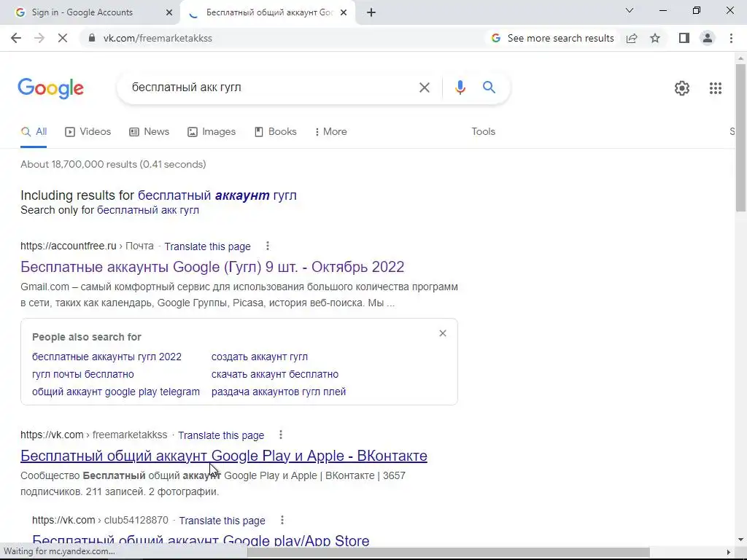747x560 pixels.
Task: Click the About 18,700,000 results text
Action: (x=113, y=164)
